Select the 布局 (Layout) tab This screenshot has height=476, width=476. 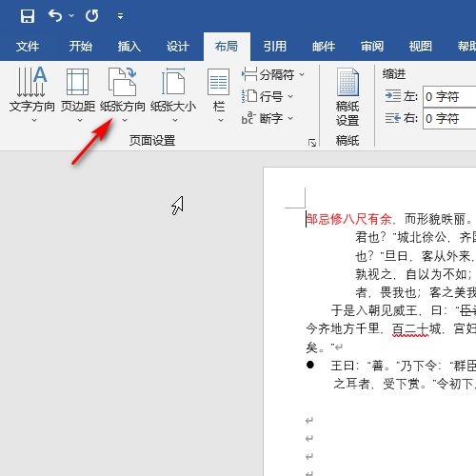pos(227,47)
